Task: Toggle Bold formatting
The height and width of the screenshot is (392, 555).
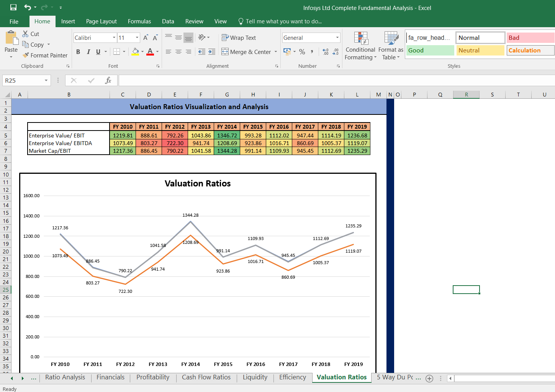Action: click(78, 52)
